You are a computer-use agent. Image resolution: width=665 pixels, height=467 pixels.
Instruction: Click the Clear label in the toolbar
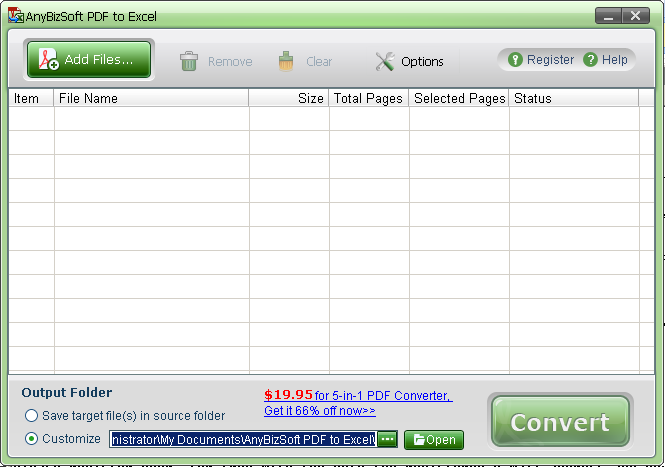coord(319,62)
